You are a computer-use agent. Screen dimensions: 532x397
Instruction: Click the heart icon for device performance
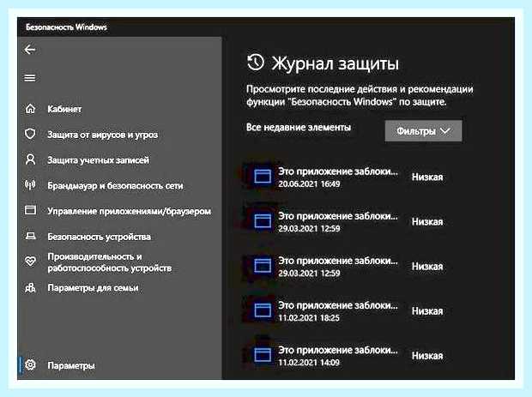[x=30, y=262]
